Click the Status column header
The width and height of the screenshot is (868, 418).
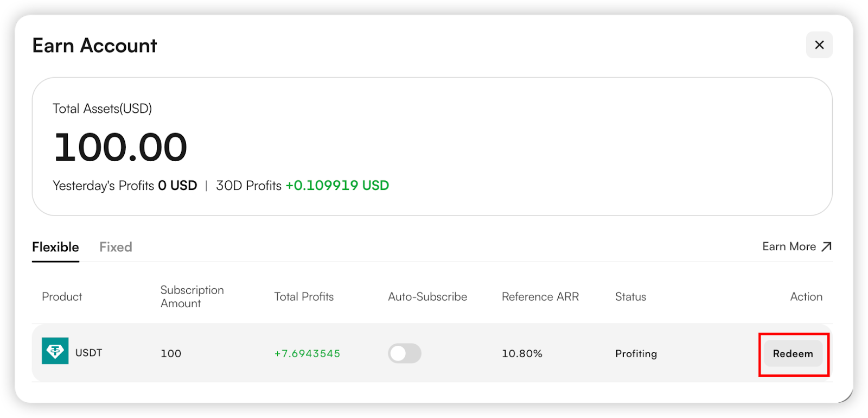pos(630,297)
